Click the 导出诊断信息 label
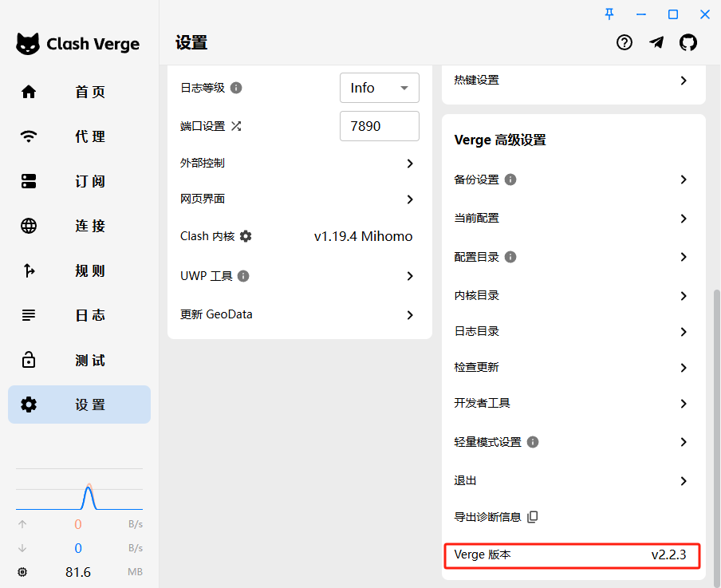Screen dimensions: 721x588 (487, 517)
